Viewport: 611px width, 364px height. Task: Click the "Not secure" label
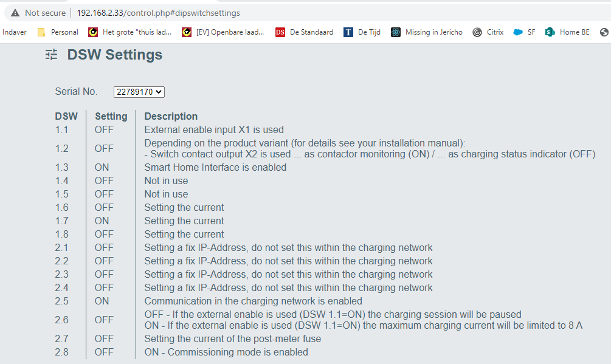click(x=45, y=13)
